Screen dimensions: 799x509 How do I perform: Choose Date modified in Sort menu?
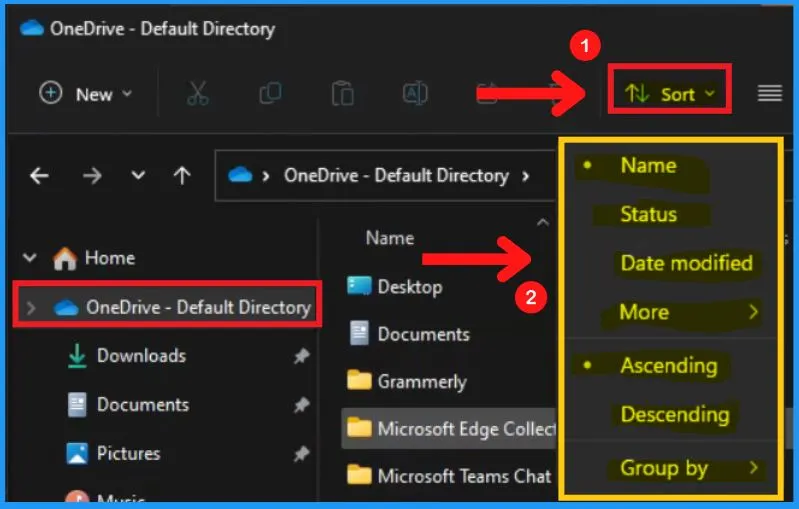[686, 263]
